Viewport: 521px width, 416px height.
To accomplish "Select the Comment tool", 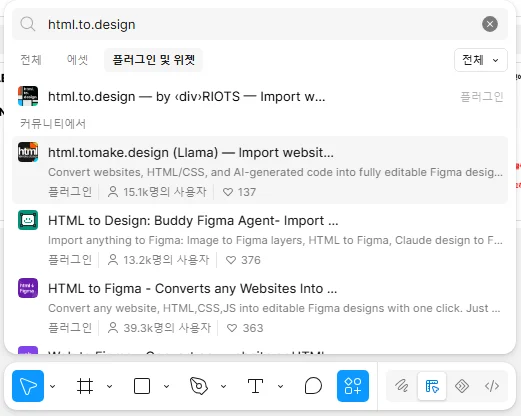I will coord(313,386).
